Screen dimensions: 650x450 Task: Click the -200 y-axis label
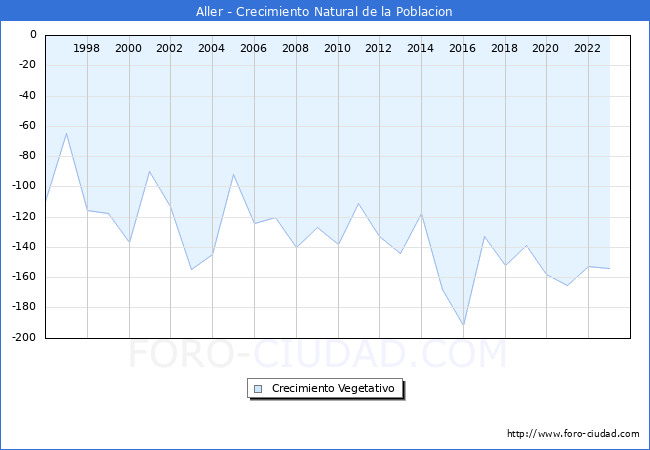[x=24, y=337]
